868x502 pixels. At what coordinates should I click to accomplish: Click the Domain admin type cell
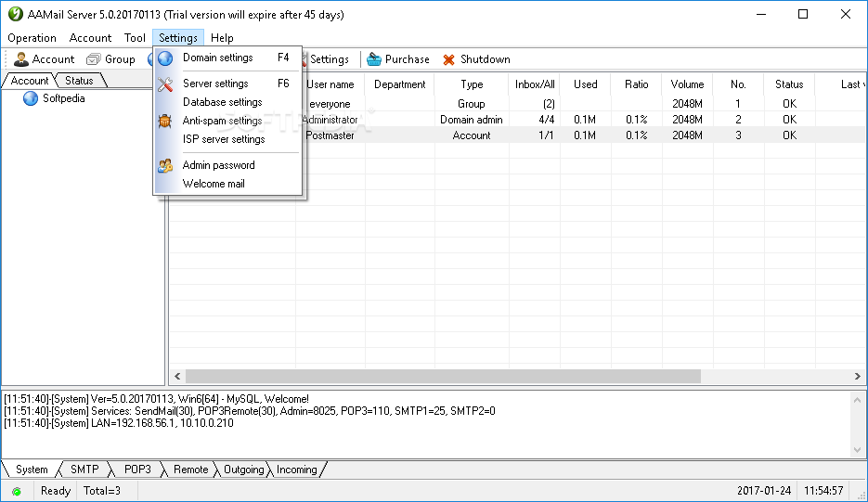pyautogui.click(x=472, y=120)
